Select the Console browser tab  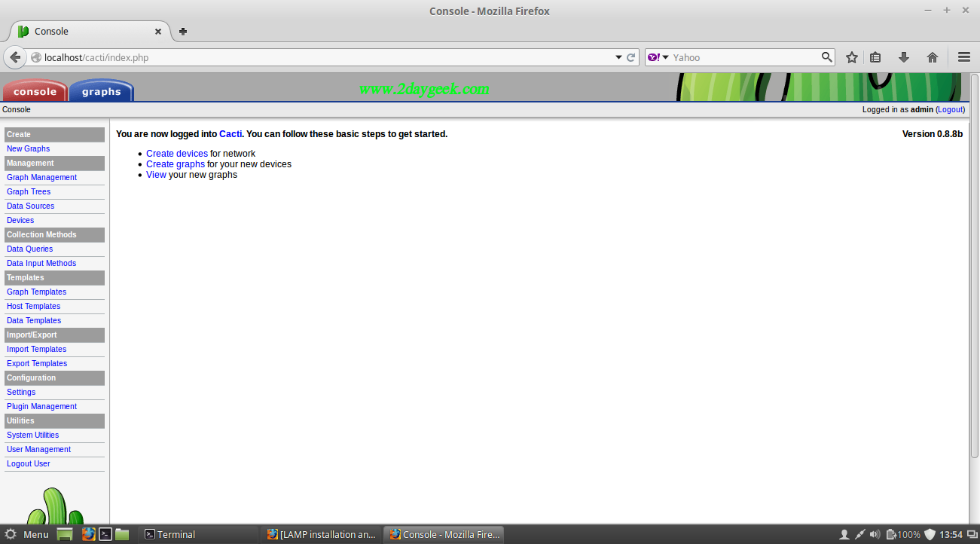pyautogui.click(x=89, y=32)
